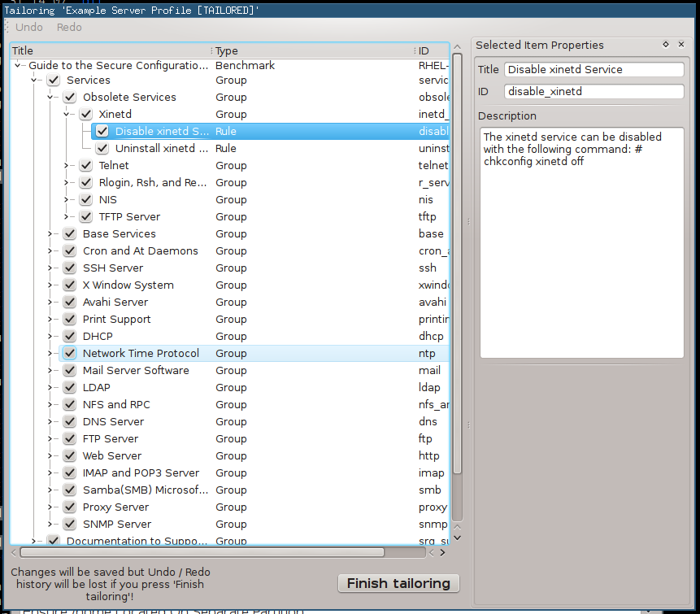The width and height of the screenshot is (700, 614).
Task: Uncheck Uninstall xinetd rule checkbox
Action: 102,148
